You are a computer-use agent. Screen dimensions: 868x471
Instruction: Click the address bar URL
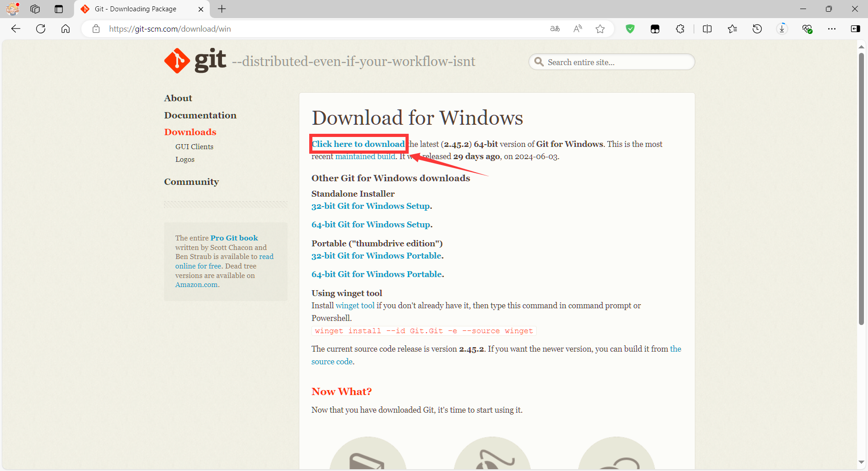[x=170, y=29]
